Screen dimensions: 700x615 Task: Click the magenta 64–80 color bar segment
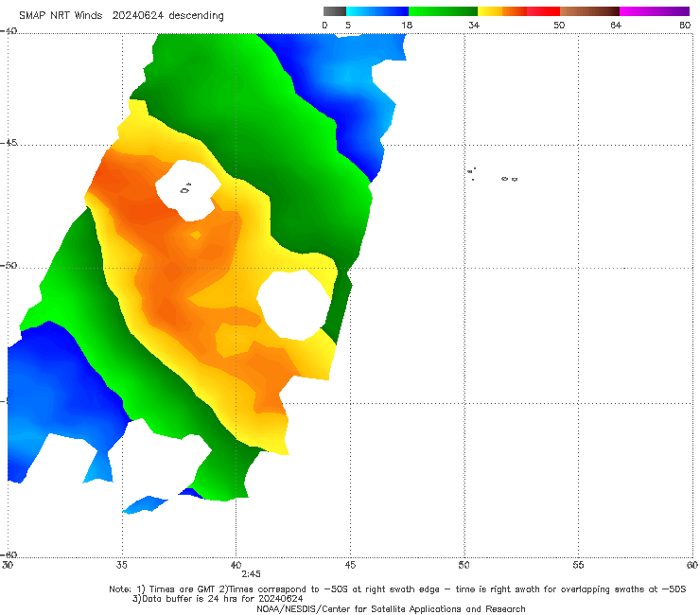[x=655, y=11]
